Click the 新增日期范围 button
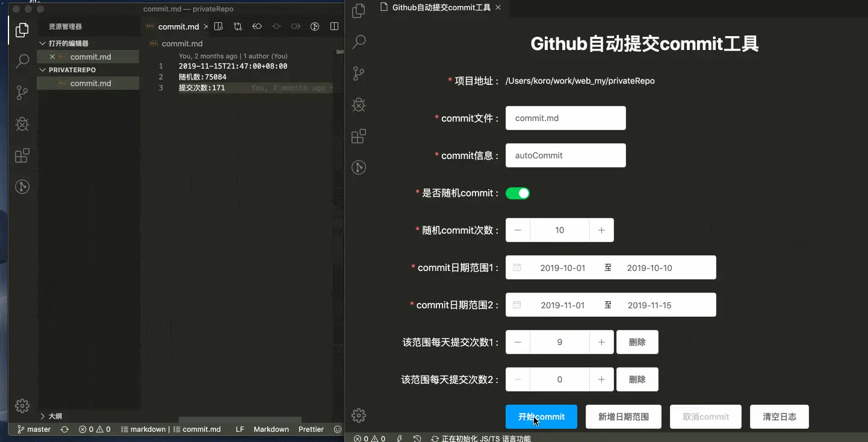Viewport: 868px width, 442px height. (624, 417)
